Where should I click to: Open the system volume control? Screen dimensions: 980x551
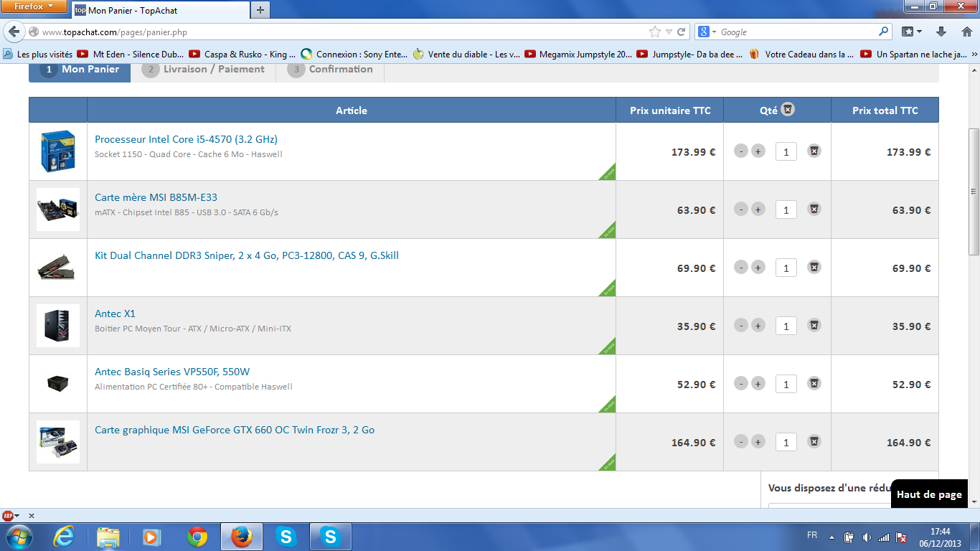(867, 537)
